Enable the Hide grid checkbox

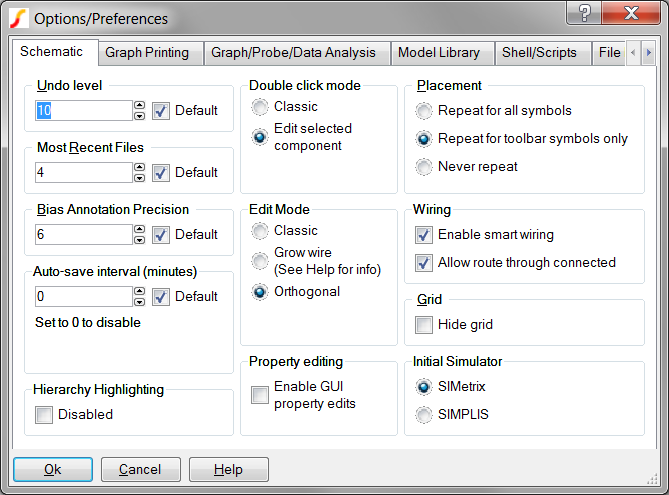[424, 324]
